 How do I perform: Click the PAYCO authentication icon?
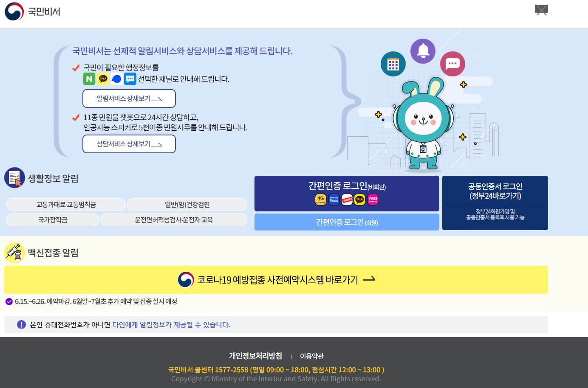click(347, 199)
